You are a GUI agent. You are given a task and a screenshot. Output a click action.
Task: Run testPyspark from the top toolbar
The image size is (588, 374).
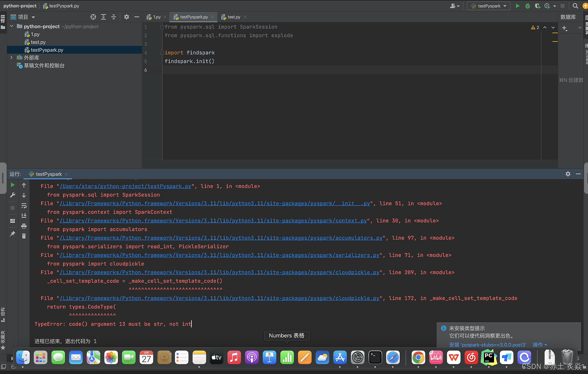click(518, 6)
